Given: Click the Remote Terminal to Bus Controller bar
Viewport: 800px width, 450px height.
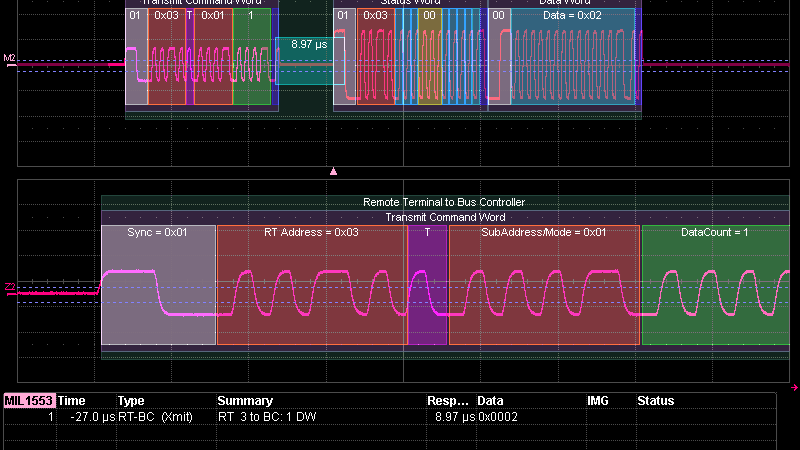Looking at the screenshot, I should point(445,202).
